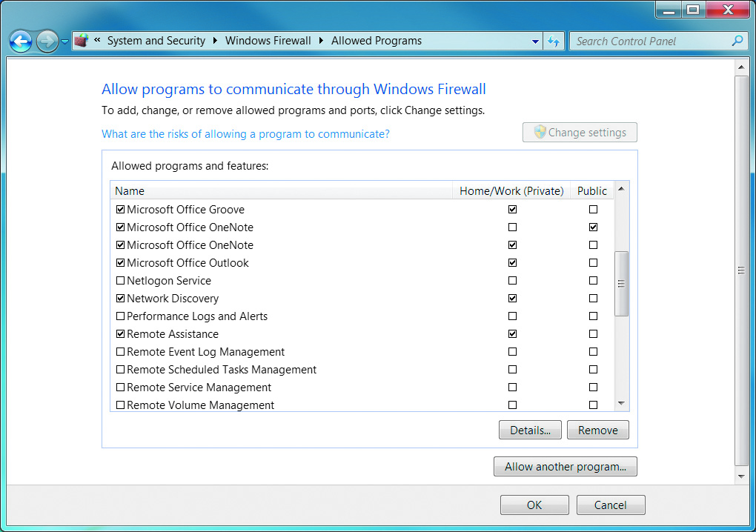Click the programs list scrollbar thumb
This screenshot has height=532, width=756.
(x=622, y=283)
